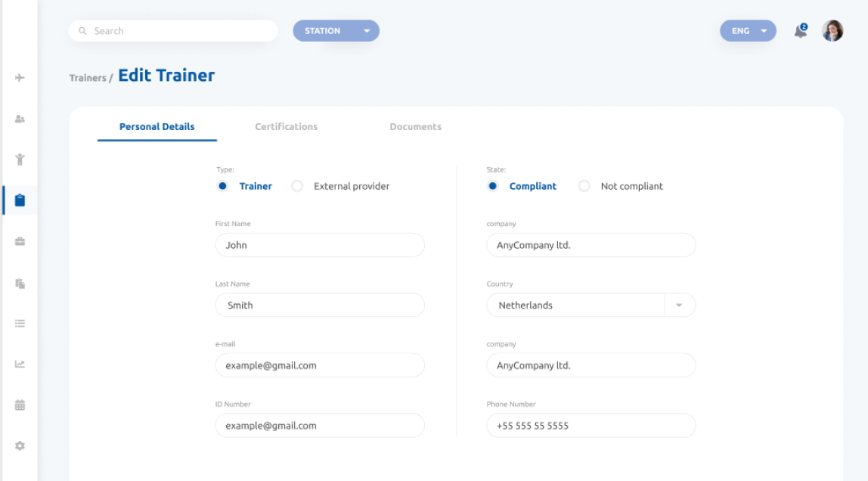Select the airplane icon in the sidebar
This screenshot has height=481, width=868.
coord(20,77)
